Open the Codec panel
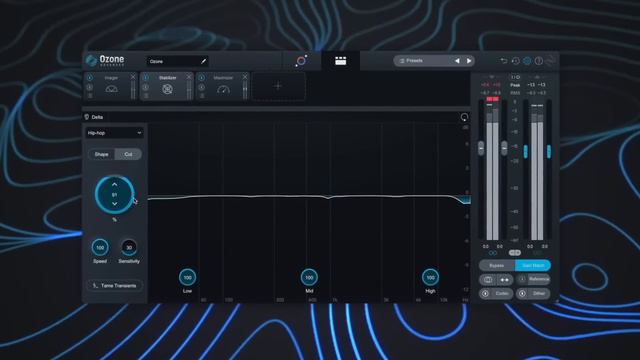The image size is (640, 360). click(x=501, y=293)
